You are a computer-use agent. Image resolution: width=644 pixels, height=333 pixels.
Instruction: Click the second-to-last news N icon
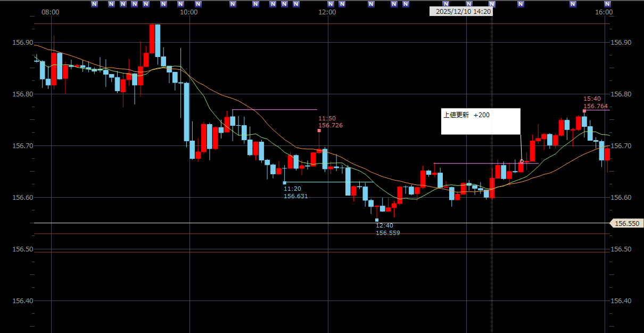pyautogui.click(x=573, y=4)
